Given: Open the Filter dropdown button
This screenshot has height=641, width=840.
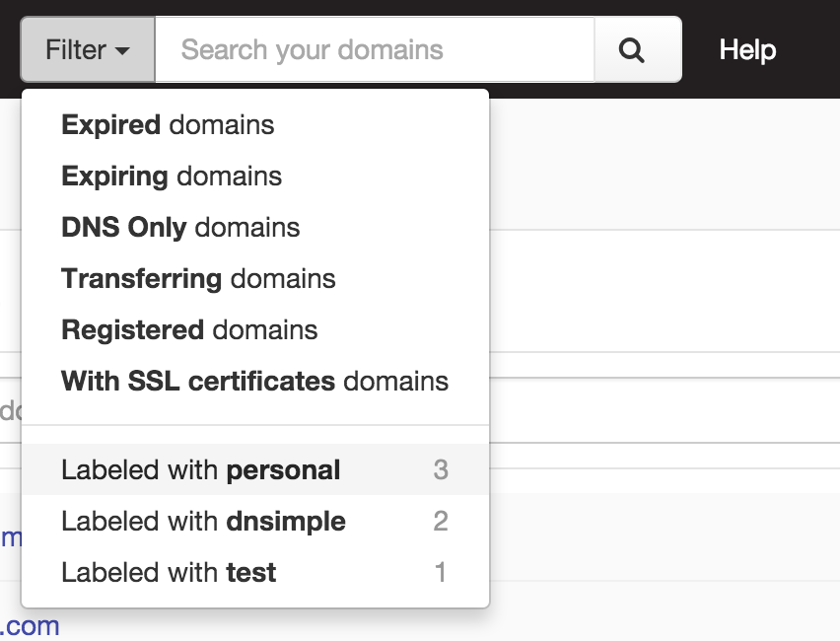Looking at the screenshot, I should coord(88,49).
